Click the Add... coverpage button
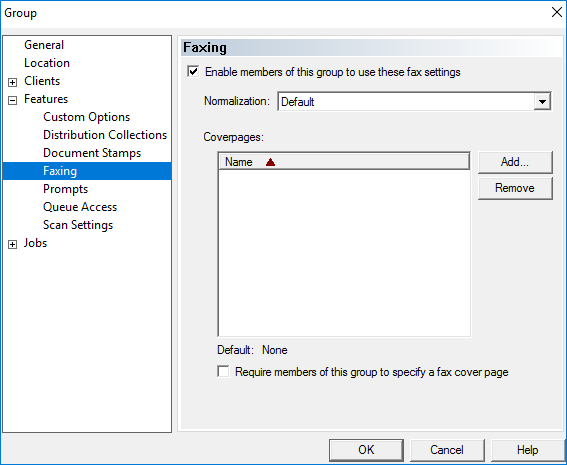Image resolution: width=567 pixels, height=465 pixels. tap(515, 162)
